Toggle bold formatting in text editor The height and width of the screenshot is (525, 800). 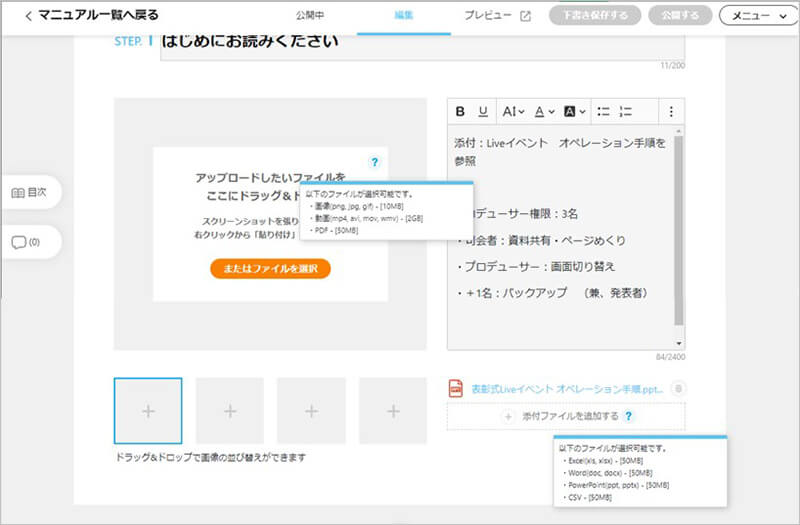[x=460, y=112]
